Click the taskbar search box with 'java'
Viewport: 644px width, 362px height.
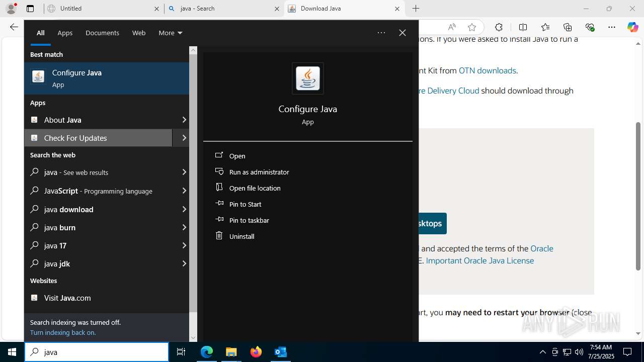click(x=97, y=352)
